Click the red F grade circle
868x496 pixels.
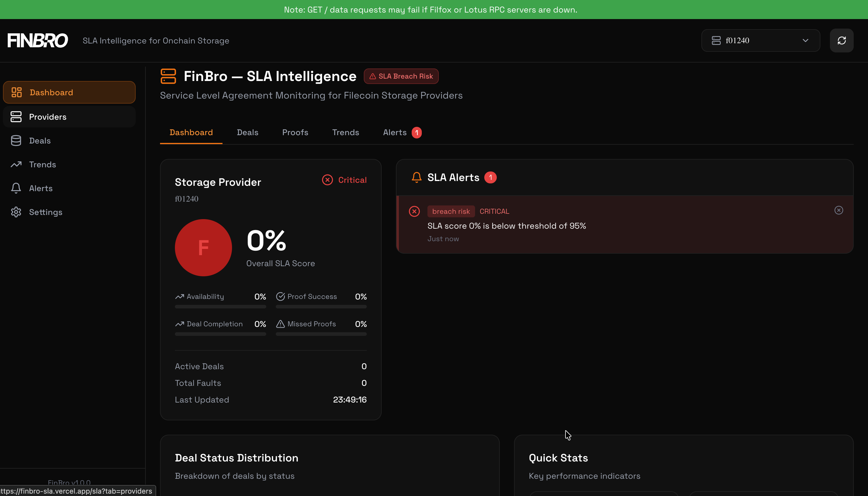(203, 248)
